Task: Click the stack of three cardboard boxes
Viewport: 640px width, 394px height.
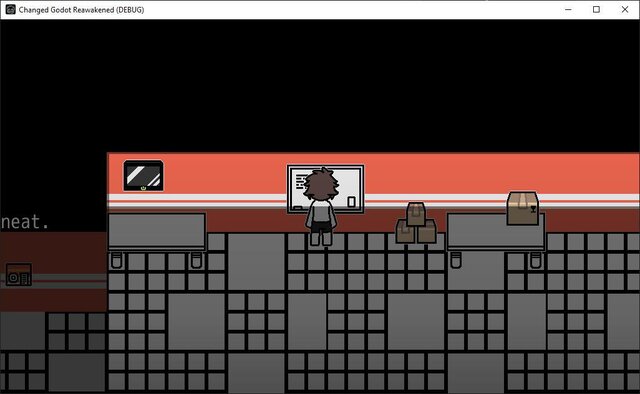Action: (416, 223)
